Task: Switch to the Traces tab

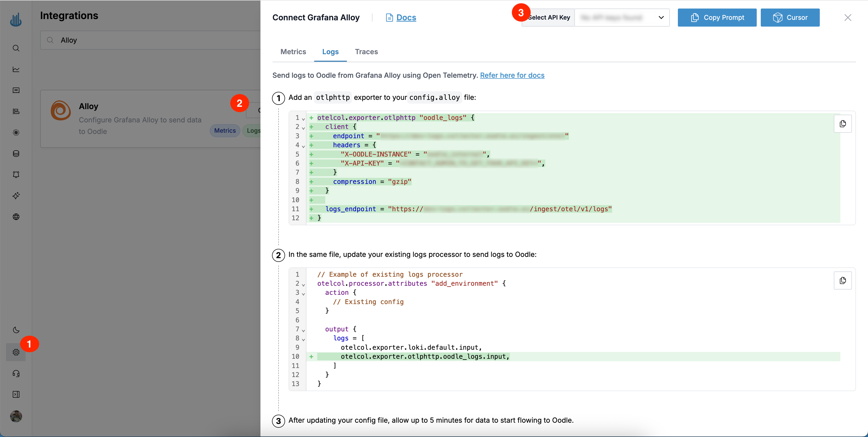Action: [x=366, y=51]
